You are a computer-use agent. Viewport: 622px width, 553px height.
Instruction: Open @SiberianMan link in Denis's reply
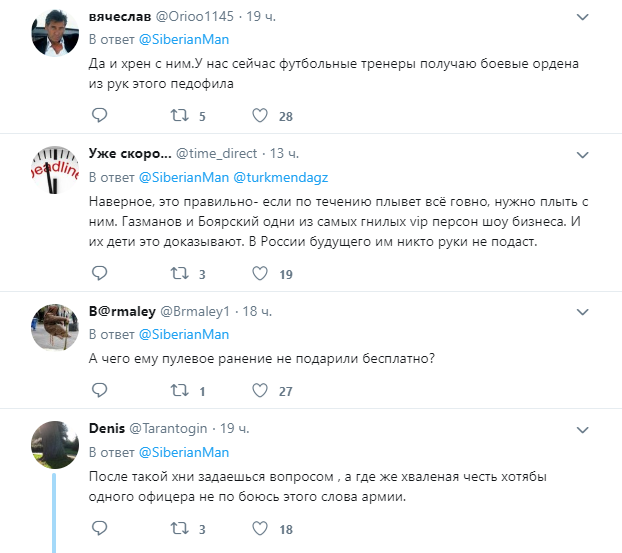[x=183, y=452]
